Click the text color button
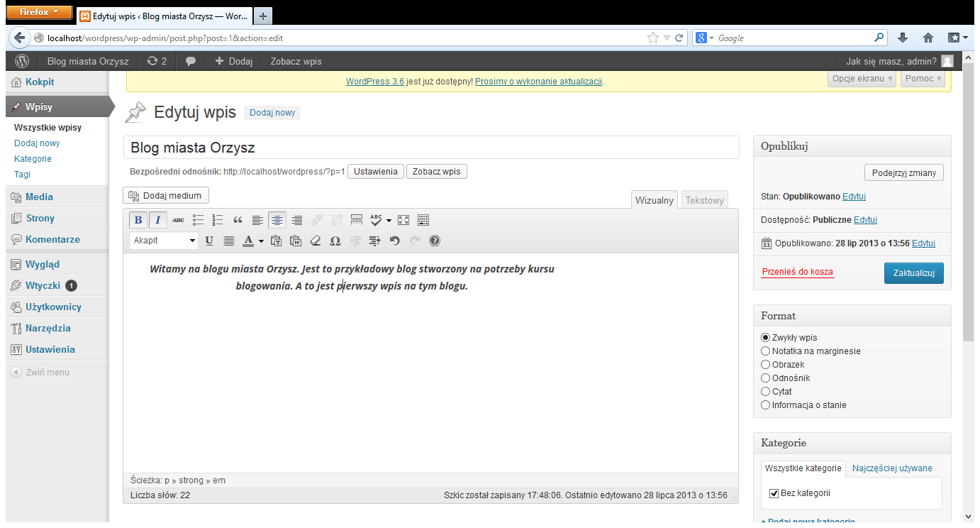 tap(248, 241)
